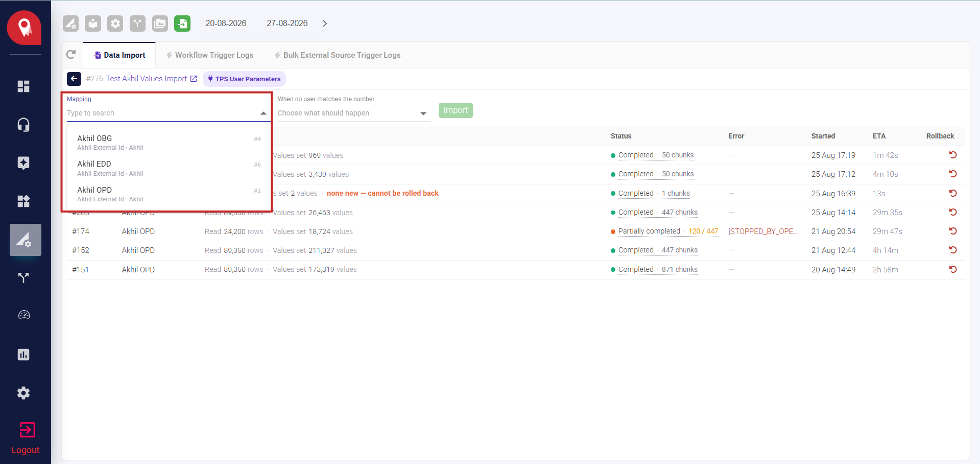Select Akhil EDD mapping option
The width and height of the screenshot is (980, 464).
(169, 168)
